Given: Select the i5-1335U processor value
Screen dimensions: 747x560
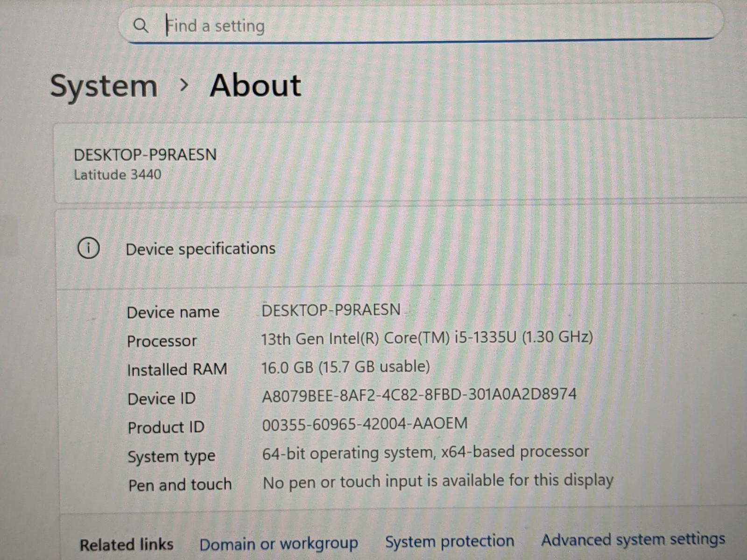Looking at the screenshot, I should pyautogui.click(x=427, y=338).
